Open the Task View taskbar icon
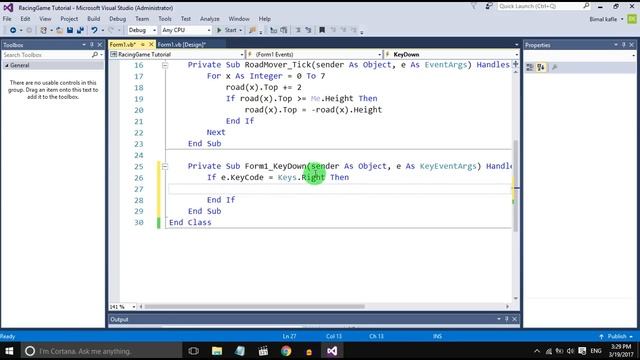The height and width of the screenshot is (360, 640). [193, 351]
